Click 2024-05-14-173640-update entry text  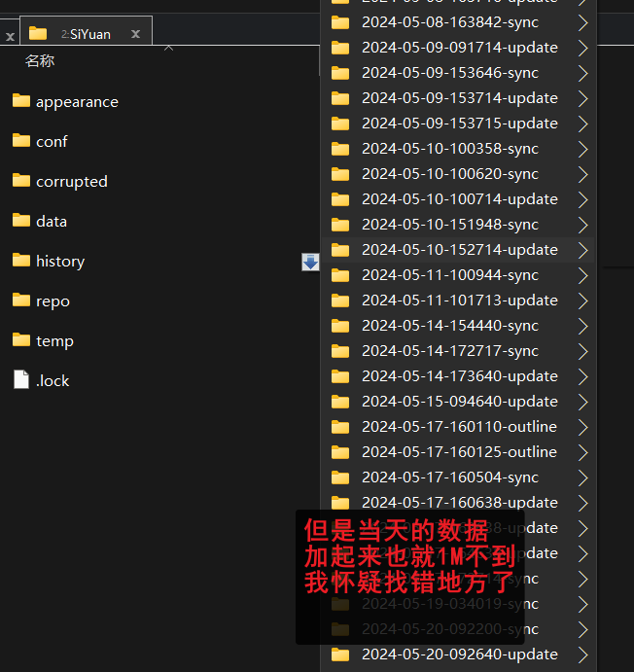(460, 376)
